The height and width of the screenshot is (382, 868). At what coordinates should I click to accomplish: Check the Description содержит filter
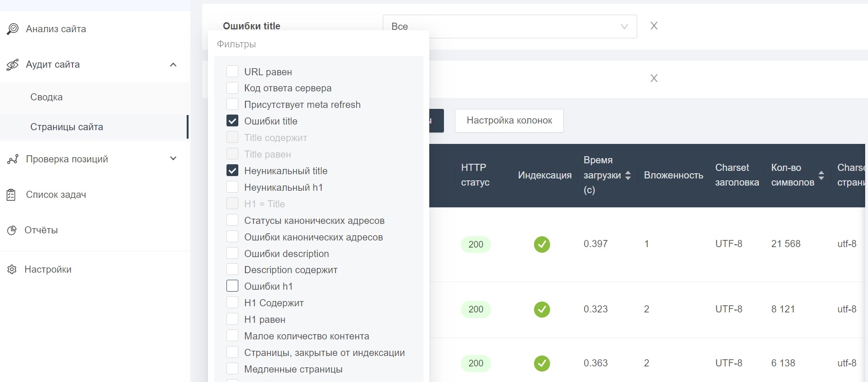[232, 269]
